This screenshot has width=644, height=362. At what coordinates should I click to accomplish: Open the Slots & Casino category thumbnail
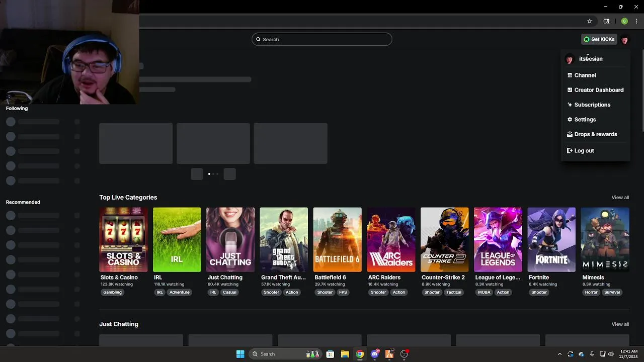(x=123, y=240)
